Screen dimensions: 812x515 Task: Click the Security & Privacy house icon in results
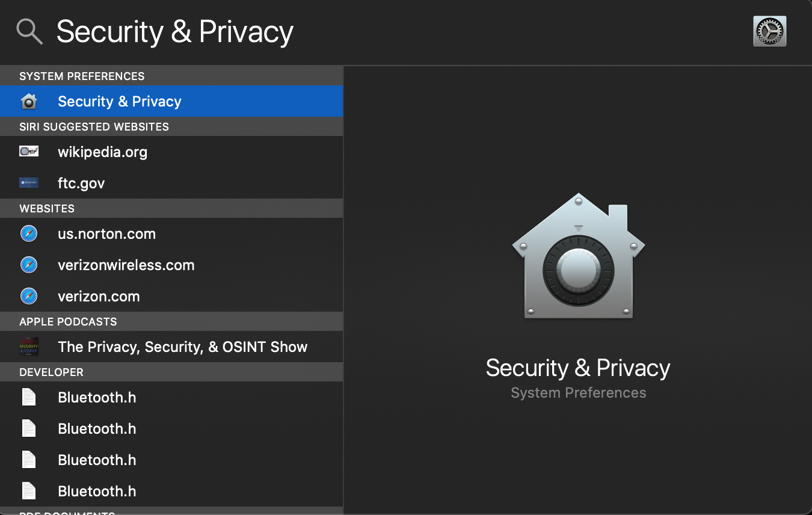(29, 101)
